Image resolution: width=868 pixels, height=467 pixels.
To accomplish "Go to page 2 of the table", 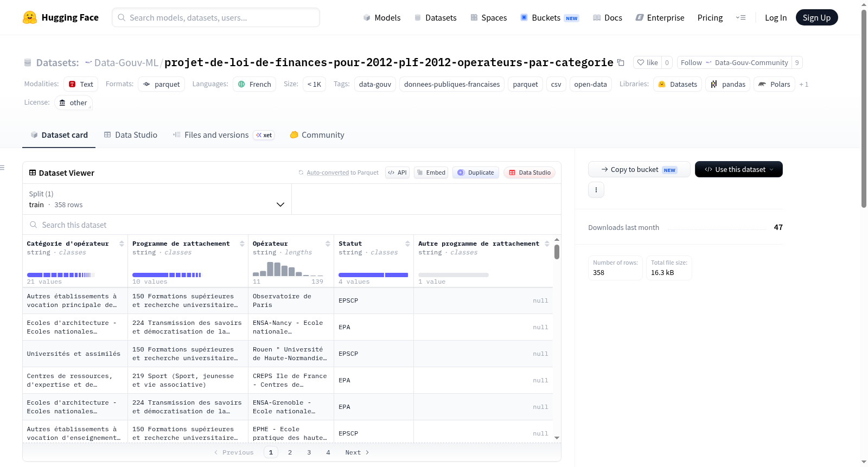I will pos(290,452).
